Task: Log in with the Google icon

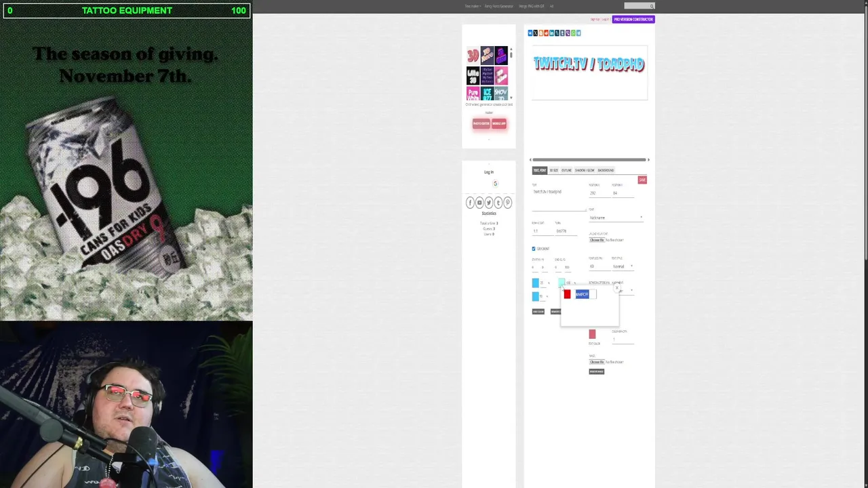Action: (495, 184)
